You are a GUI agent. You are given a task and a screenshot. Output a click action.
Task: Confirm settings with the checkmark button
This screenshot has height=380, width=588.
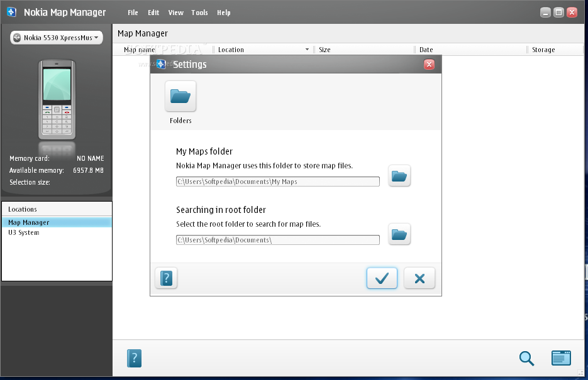point(382,278)
